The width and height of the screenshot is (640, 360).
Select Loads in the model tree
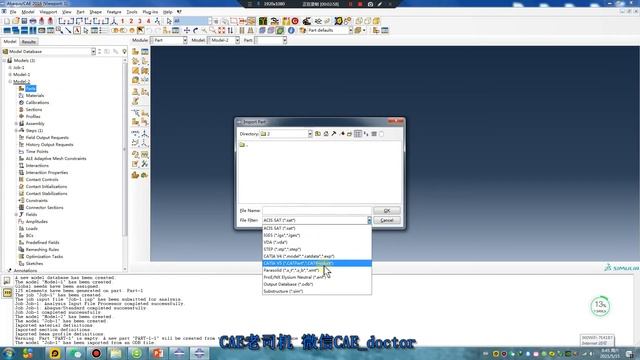click(31, 229)
